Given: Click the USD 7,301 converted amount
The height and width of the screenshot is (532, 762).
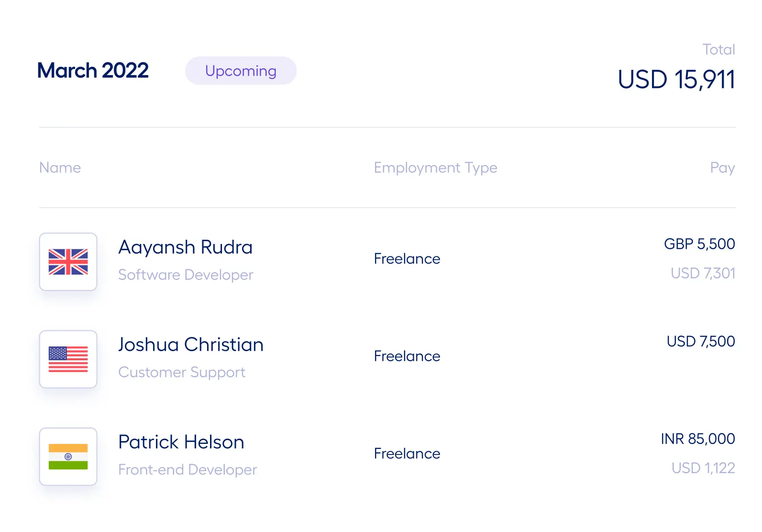Looking at the screenshot, I should pos(703,273).
